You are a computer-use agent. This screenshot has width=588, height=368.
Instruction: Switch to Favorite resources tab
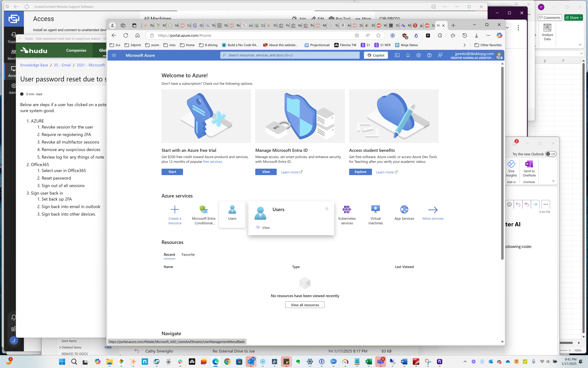click(188, 255)
